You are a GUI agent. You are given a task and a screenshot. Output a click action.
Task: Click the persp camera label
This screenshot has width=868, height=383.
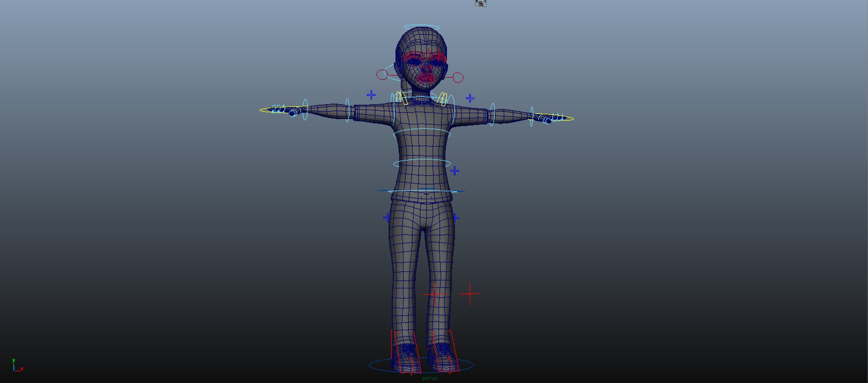(x=430, y=378)
